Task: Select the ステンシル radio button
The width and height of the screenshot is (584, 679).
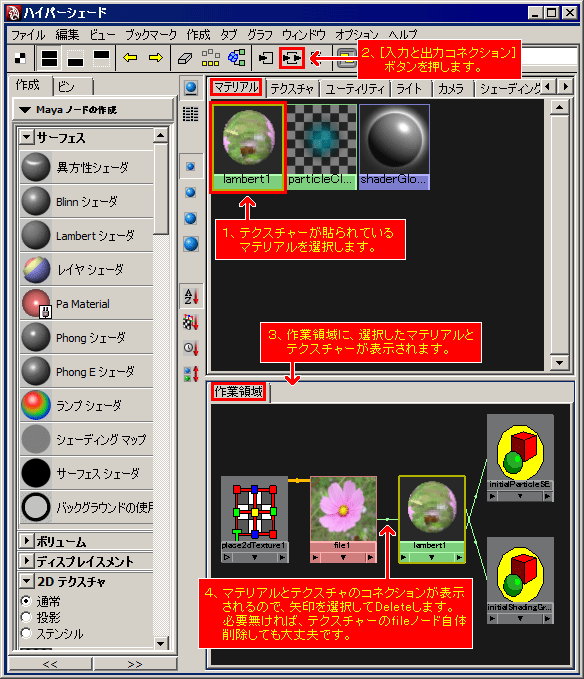Action: click(26, 633)
